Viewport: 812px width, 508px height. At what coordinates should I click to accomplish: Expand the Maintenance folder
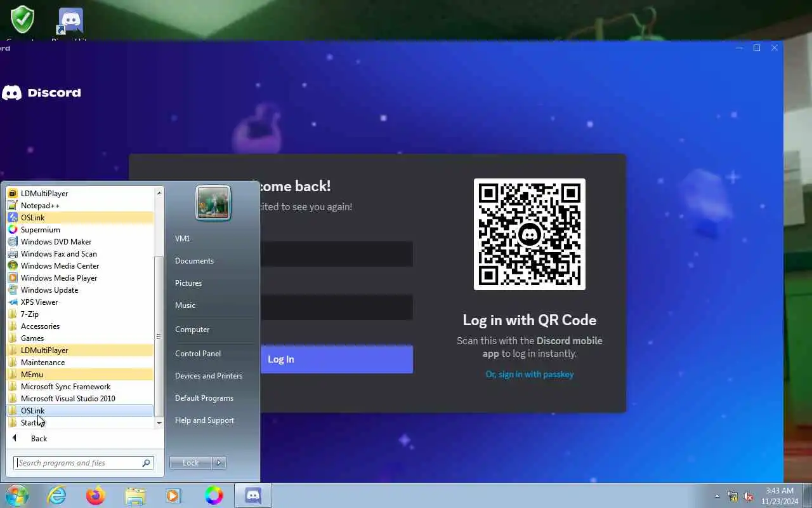(80, 362)
